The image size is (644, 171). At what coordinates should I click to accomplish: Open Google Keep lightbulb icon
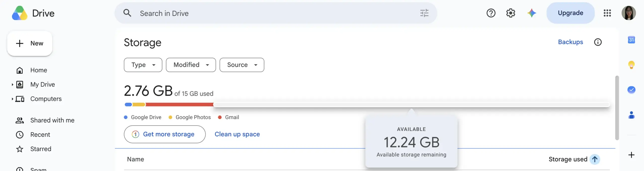pyautogui.click(x=631, y=65)
